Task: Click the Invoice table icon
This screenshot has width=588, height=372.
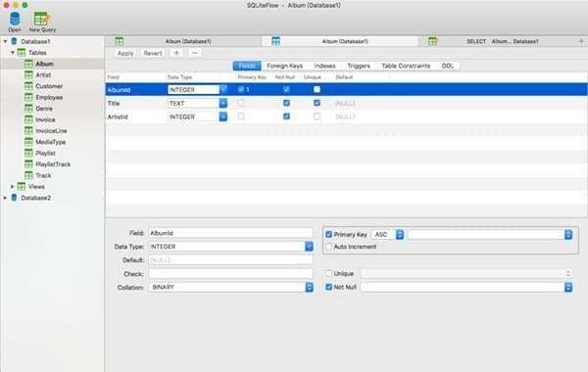Action: [x=28, y=119]
